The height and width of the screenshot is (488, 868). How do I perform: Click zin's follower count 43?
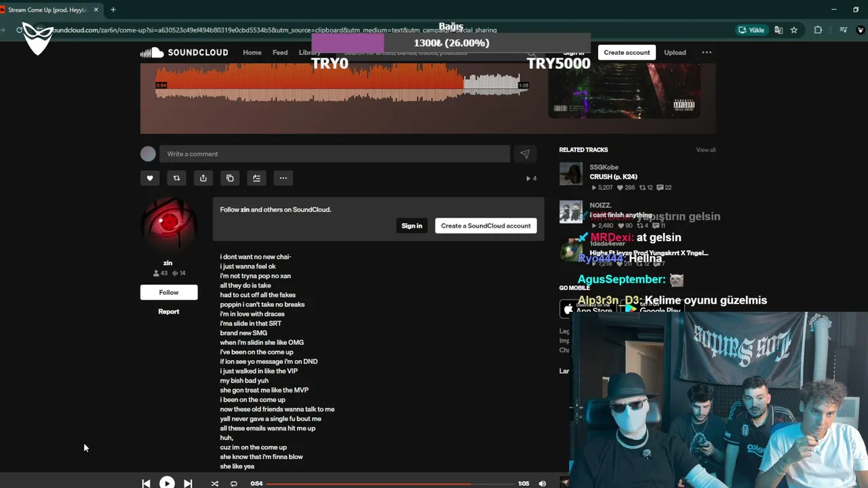160,273
